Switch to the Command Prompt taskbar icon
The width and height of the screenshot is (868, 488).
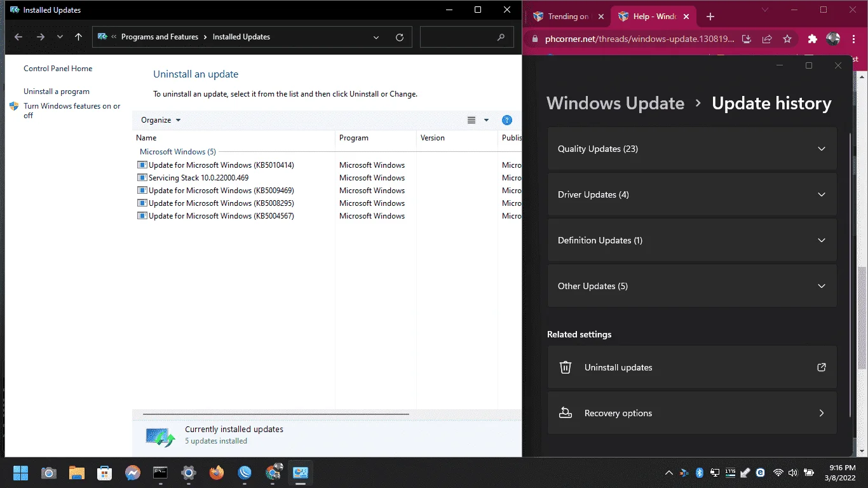click(x=160, y=473)
